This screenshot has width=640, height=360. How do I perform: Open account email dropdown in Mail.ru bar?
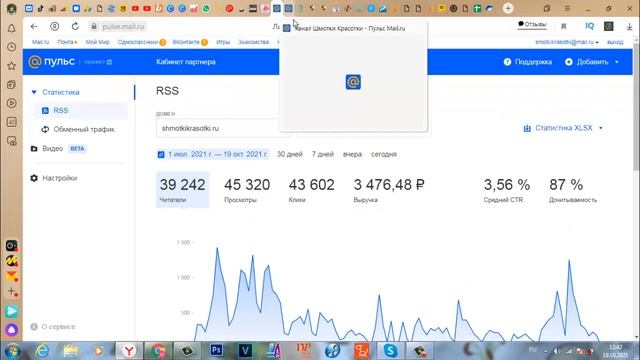point(567,42)
